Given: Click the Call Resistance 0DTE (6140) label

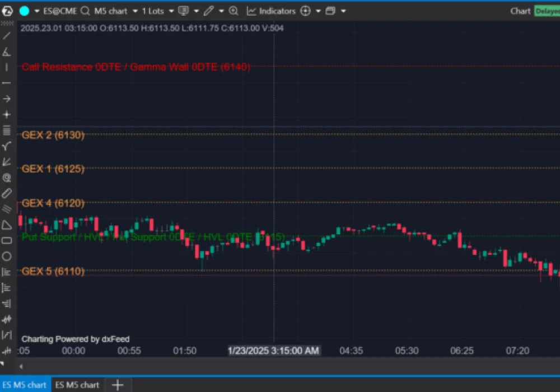Looking at the screenshot, I should click(x=136, y=67).
